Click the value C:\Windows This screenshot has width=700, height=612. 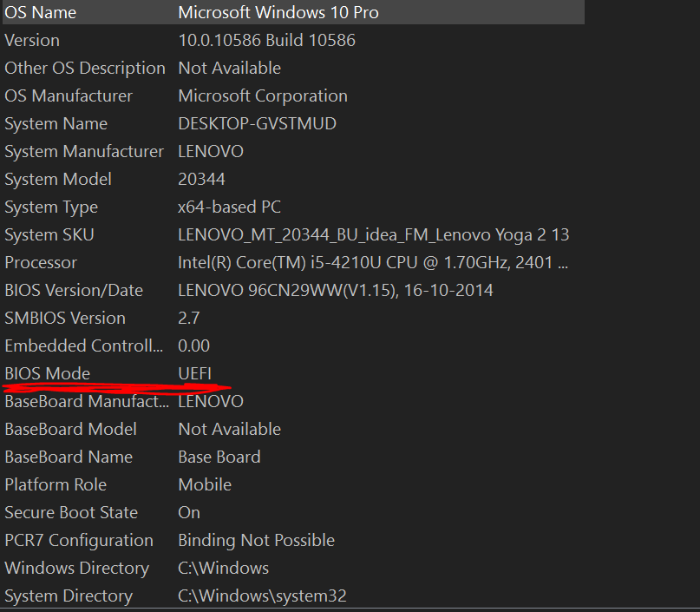(223, 569)
